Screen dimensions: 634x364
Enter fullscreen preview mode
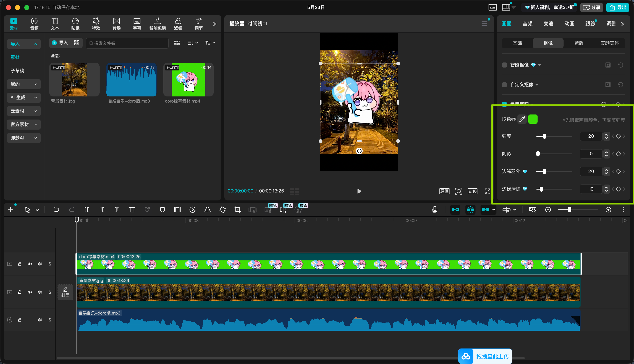tap(488, 191)
